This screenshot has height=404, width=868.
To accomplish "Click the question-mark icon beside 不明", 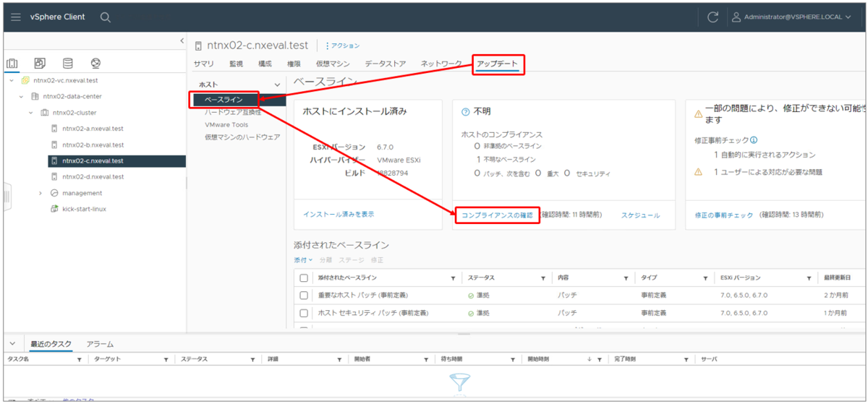I will pyautogui.click(x=466, y=113).
